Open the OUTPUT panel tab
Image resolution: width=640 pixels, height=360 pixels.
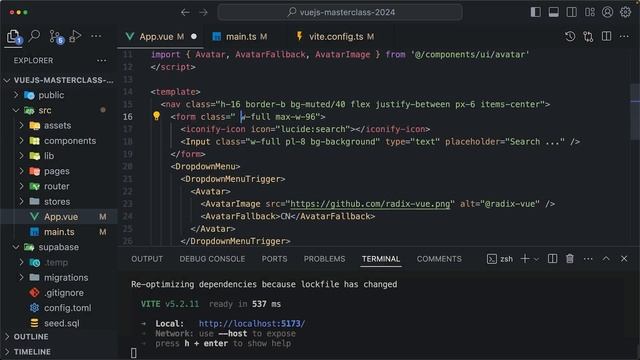pyautogui.click(x=147, y=259)
